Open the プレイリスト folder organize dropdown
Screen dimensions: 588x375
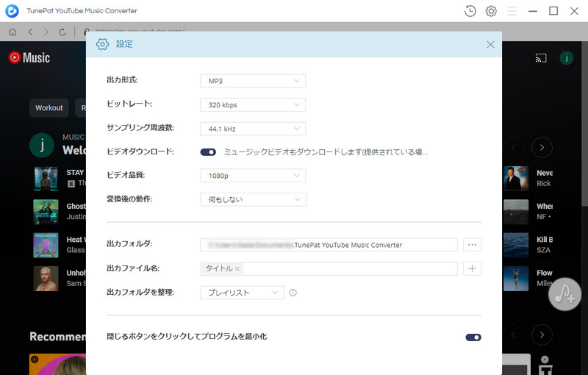coord(242,293)
